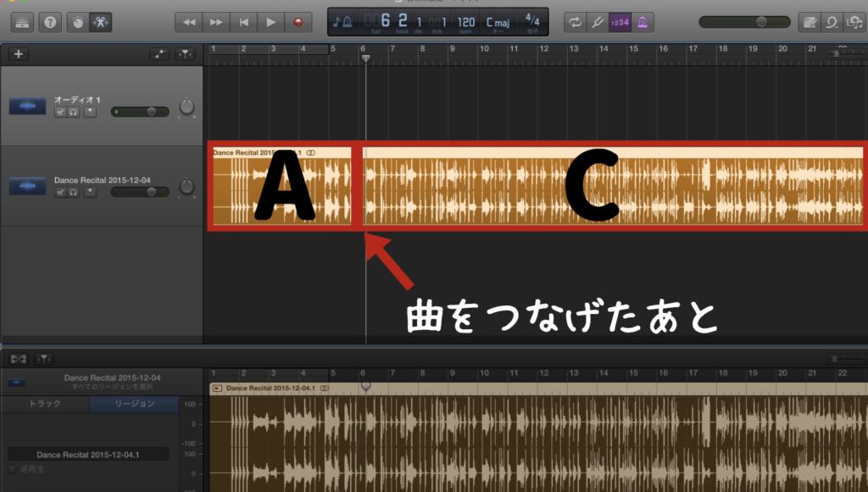
Task: Toggle the Cycle loop button
Action: click(576, 22)
